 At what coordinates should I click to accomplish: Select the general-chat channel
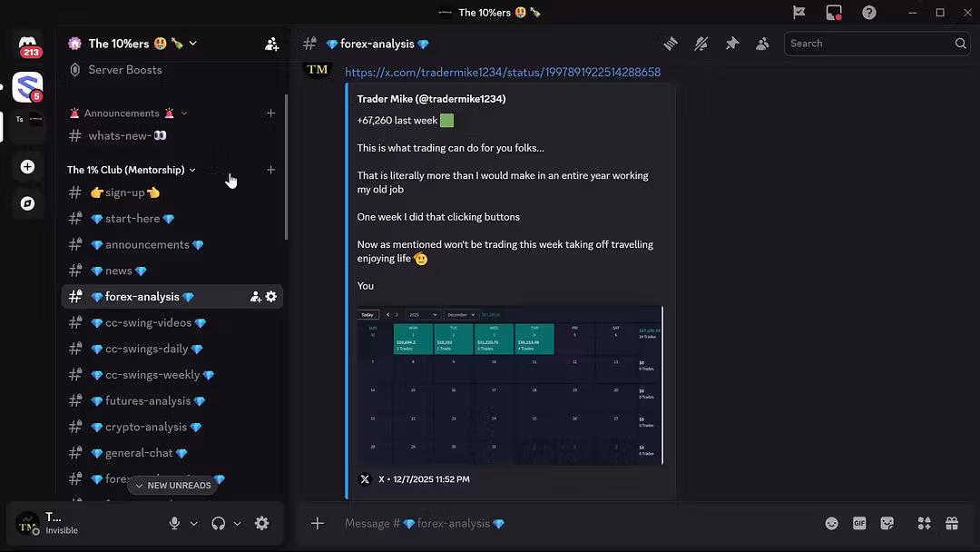[138, 453]
